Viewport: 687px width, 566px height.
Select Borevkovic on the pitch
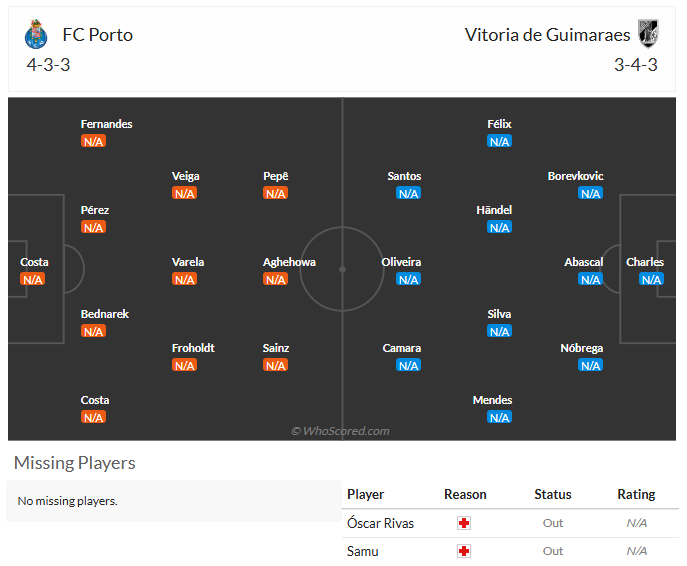(576, 176)
